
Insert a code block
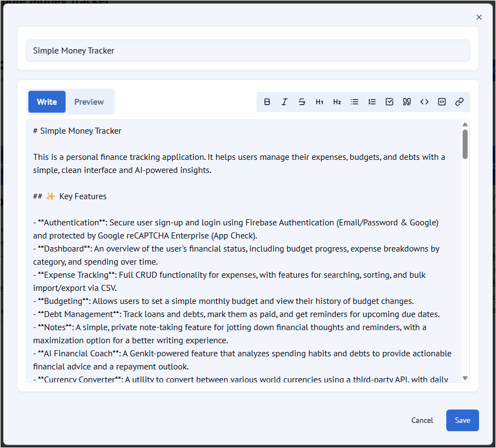point(442,102)
